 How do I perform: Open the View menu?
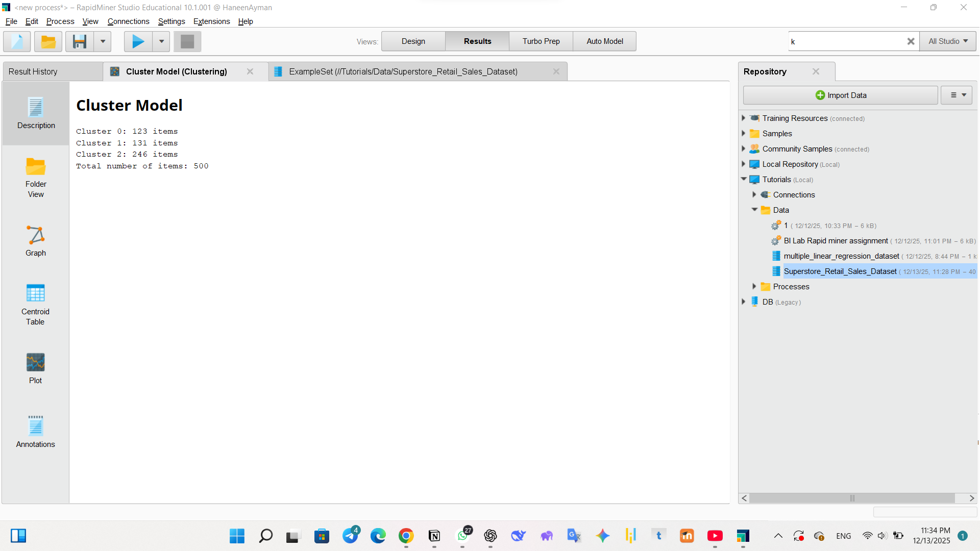coord(90,21)
